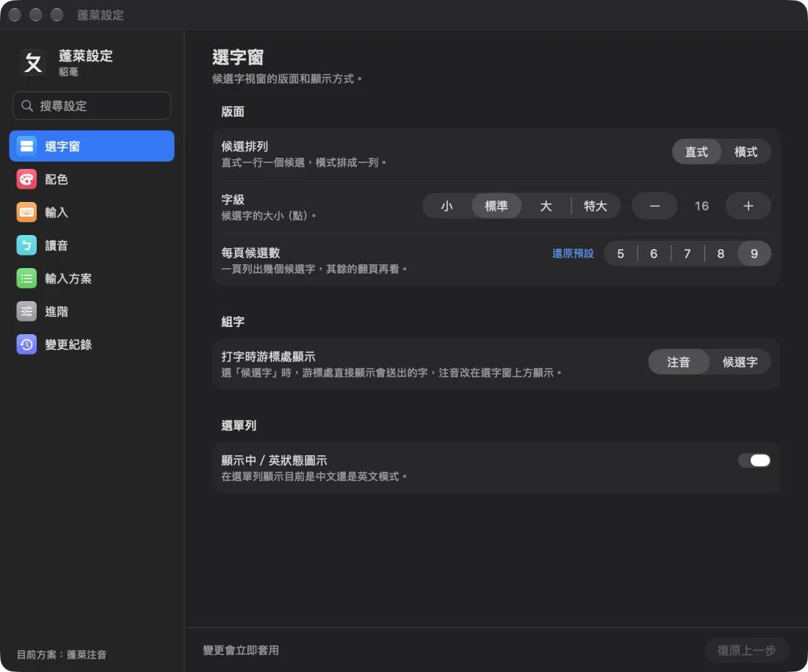Increase font size with the plus button

(x=749, y=206)
